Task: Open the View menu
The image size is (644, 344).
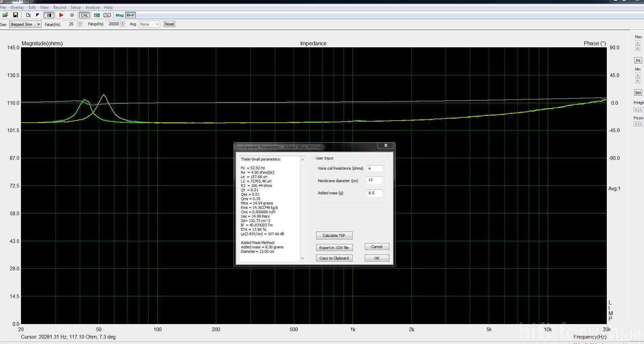Action: (44, 7)
